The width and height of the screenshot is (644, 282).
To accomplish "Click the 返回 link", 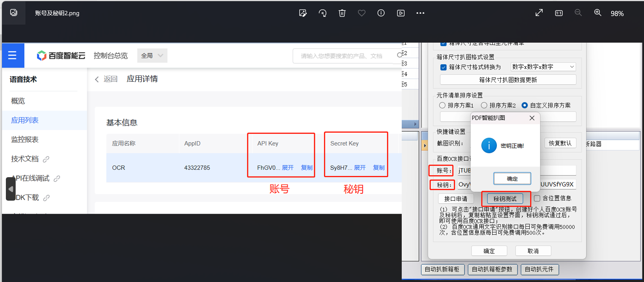I will pyautogui.click(x=110, y=79).
